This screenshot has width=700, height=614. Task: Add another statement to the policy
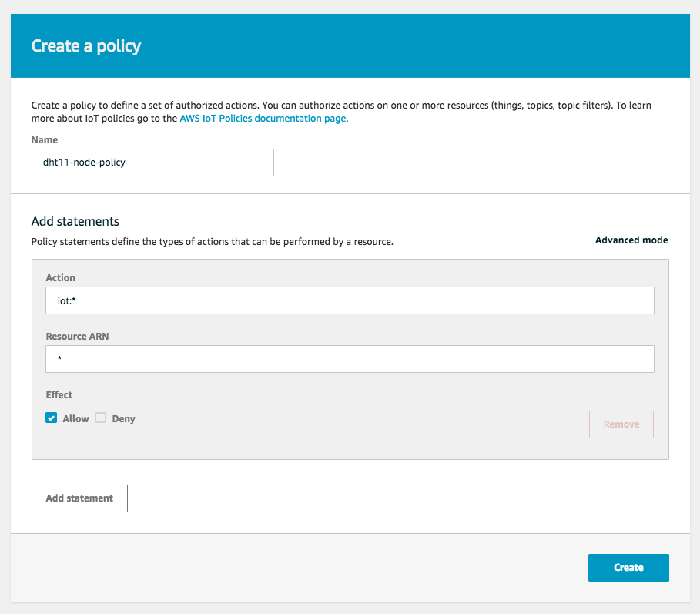[x=79, y=498]
